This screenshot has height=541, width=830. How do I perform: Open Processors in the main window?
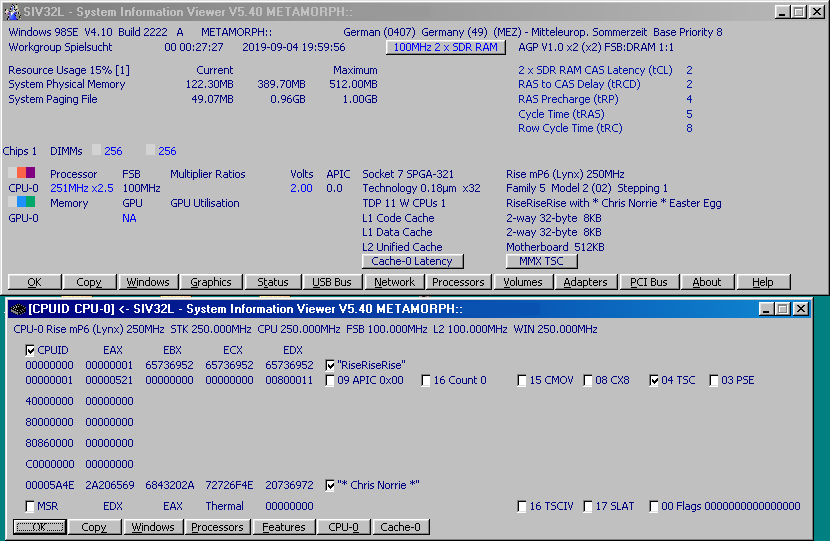pyautogui.click(x=458, y=282)
